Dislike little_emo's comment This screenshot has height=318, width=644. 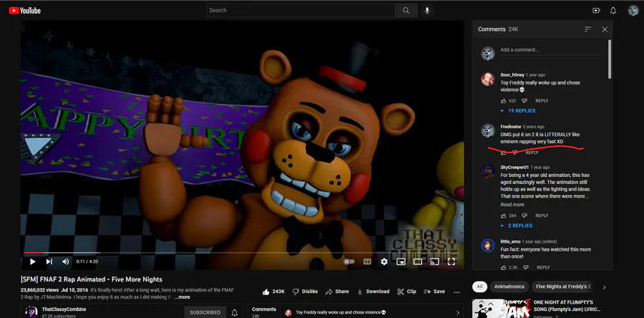[526, 267]
